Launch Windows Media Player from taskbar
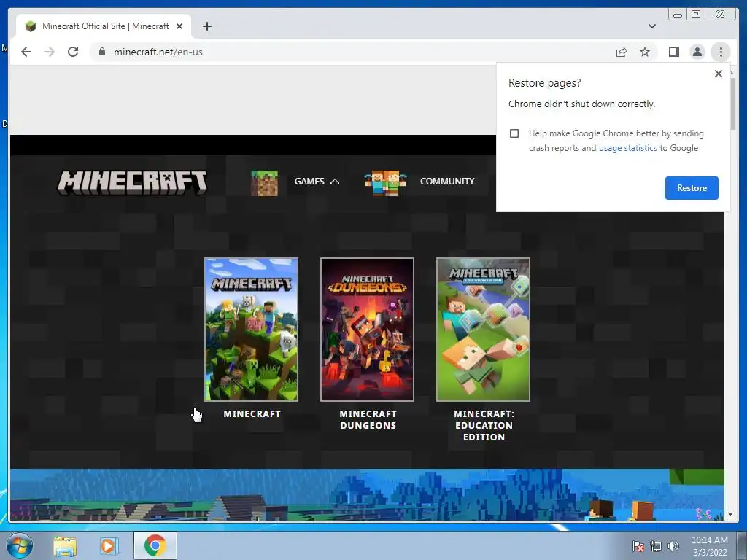747x560 pixels. 109,545
